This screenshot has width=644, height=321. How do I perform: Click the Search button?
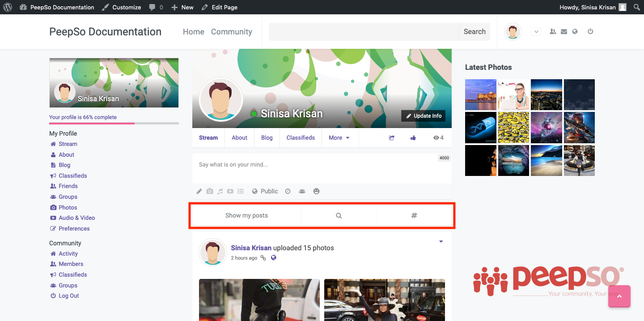tap(475, 32)
